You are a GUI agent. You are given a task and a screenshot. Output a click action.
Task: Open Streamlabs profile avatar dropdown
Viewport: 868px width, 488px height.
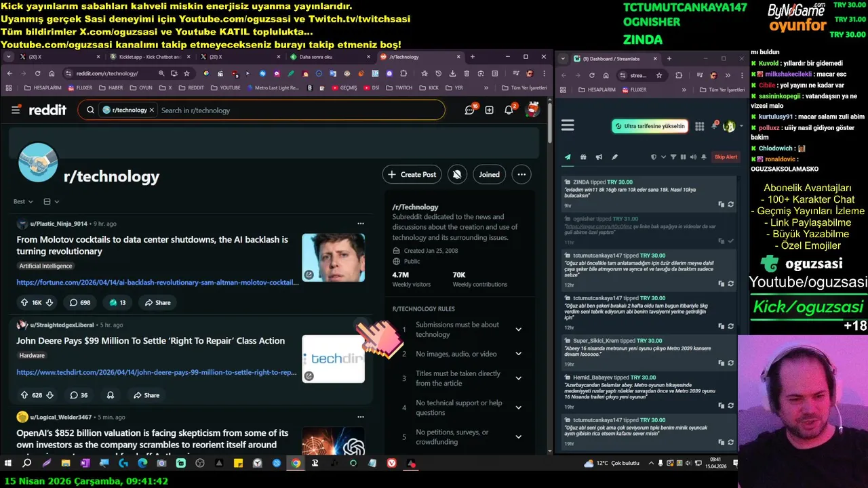pos(732,126)
